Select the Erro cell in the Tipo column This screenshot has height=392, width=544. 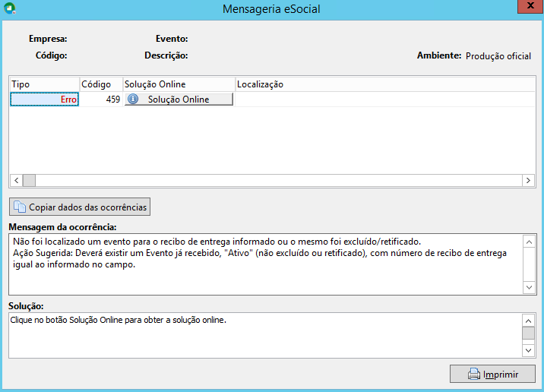tap(44, 100)
